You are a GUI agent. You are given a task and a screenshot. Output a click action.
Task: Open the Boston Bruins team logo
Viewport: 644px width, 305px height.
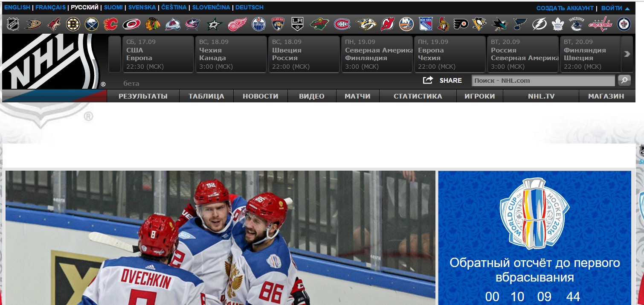73,24
